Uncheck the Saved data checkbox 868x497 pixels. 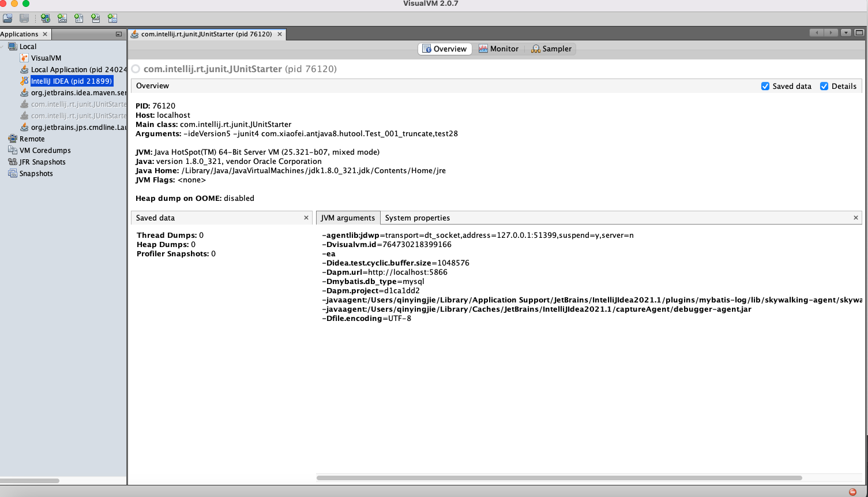765,86
